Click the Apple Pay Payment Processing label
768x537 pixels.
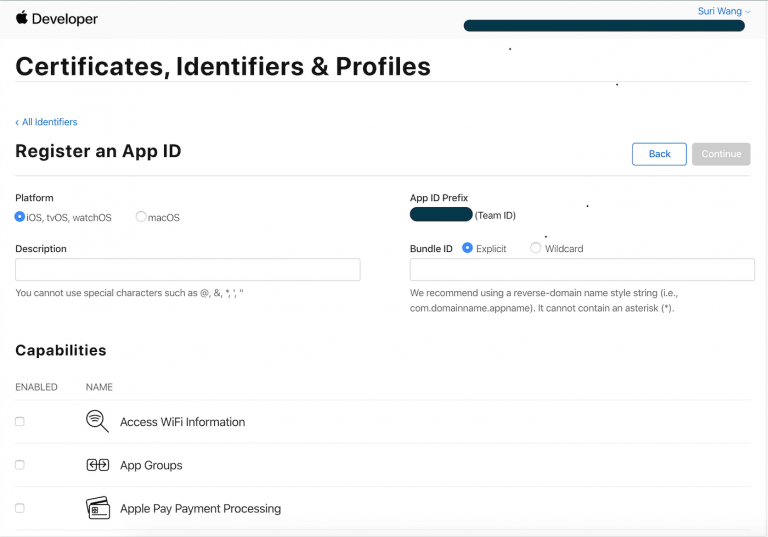[x=200, y=508]
